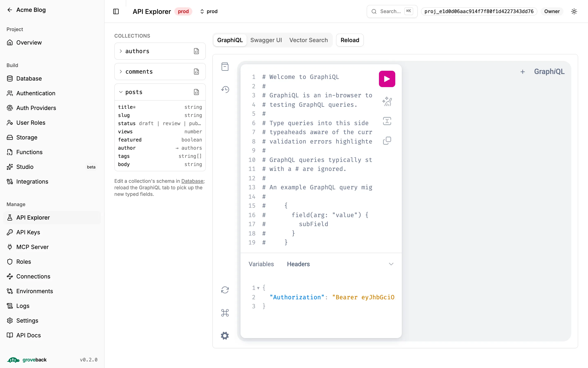Switch to the Vector Search tab

[308, 40]
